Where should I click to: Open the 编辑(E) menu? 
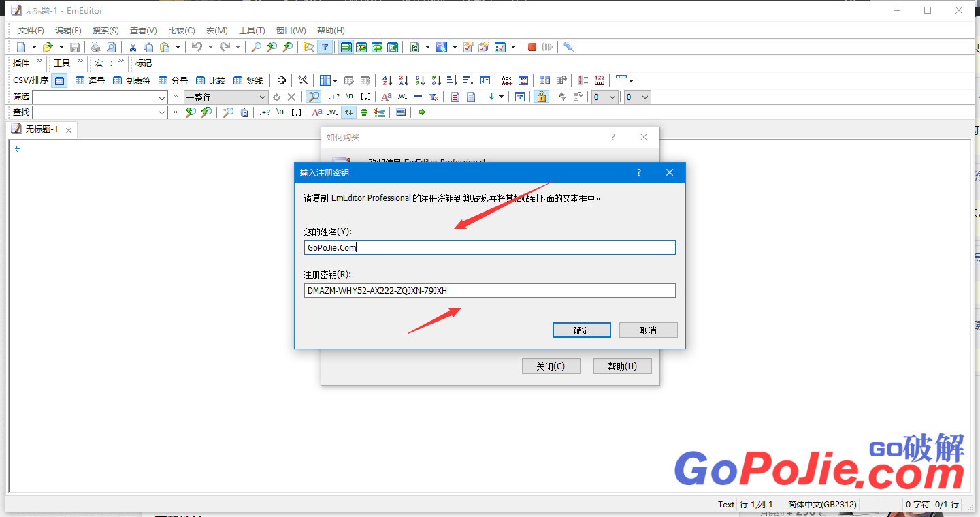[x=68, y=31]
